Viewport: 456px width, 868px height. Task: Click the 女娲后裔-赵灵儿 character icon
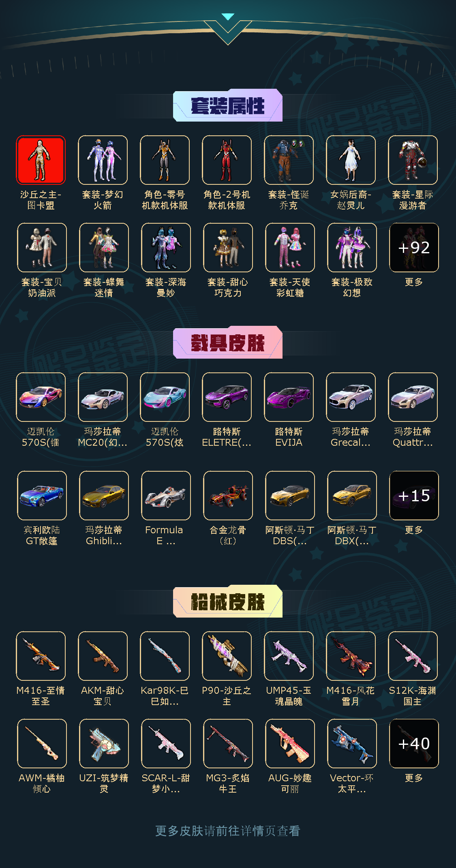351,160
